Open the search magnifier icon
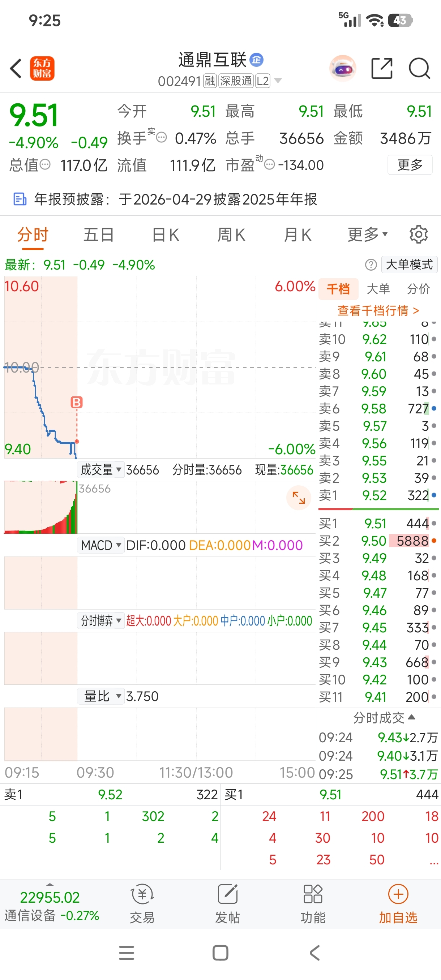Screen dimensions: 441x980 pyautogui.click(x=419, y=69)
